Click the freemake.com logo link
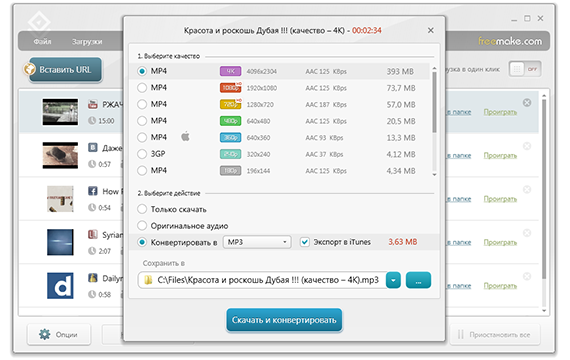 [x=510, y=41]
